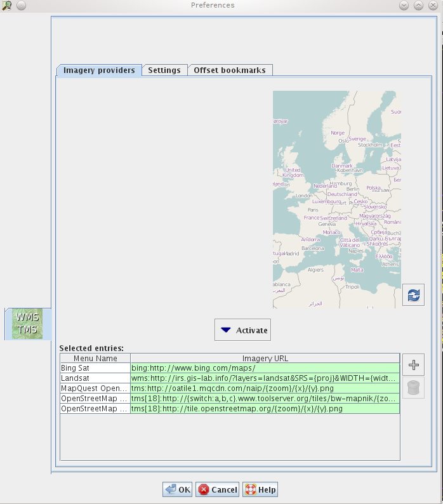Maximize the Preferences window
The image size is (443, 504).
tap(418, 6)
